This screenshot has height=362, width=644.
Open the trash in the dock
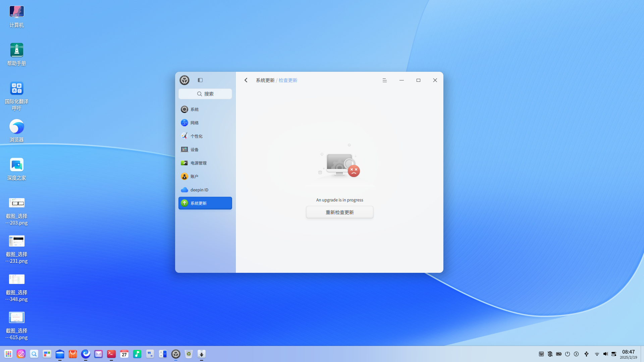pos(189,354)
